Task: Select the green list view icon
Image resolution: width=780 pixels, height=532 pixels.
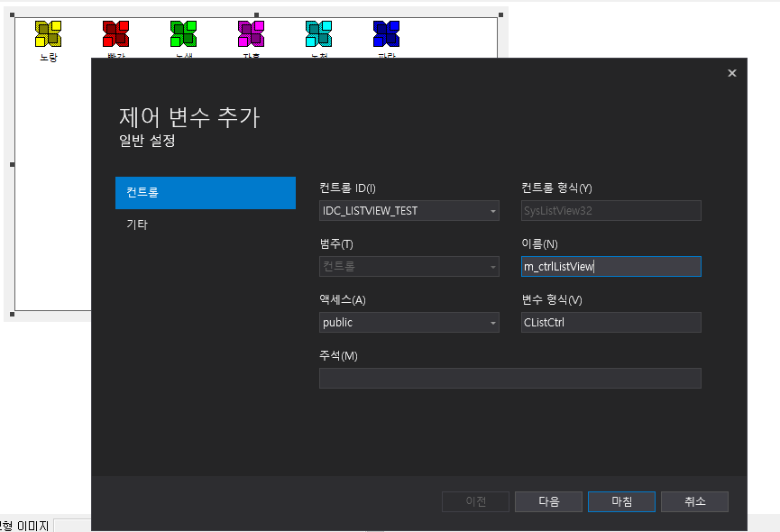Action: coord(184,33)
